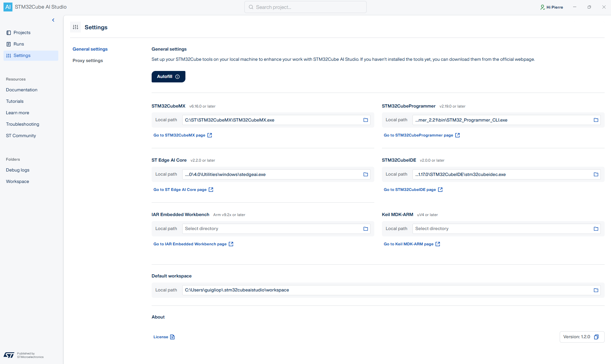Click the Search project field

tap(305, 7)
